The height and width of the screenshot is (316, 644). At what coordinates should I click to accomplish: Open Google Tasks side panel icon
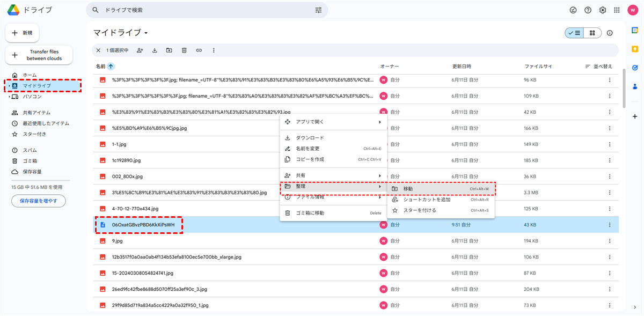pyautogui.click(x=635, y=68)
